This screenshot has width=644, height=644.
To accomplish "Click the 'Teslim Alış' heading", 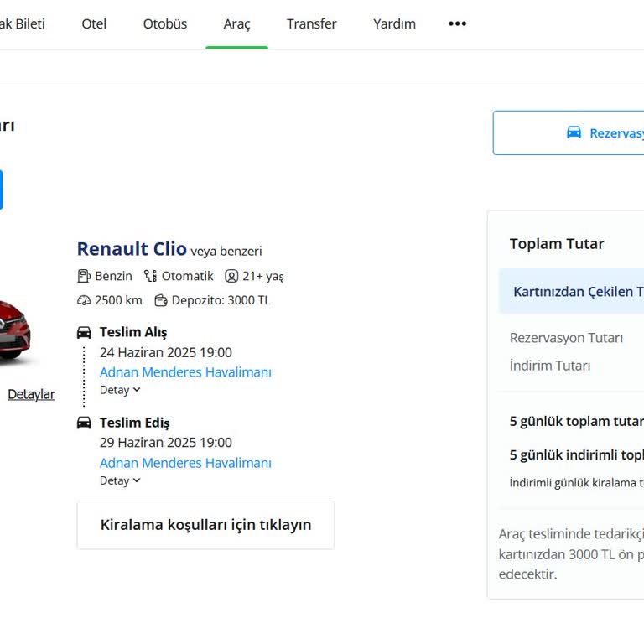I will (x=133, y=332).
